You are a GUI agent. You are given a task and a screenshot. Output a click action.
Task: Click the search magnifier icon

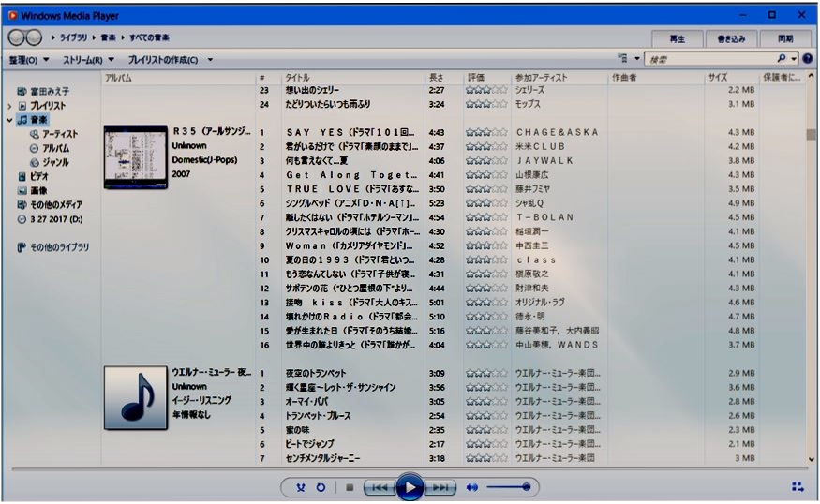tap(782, 59)
